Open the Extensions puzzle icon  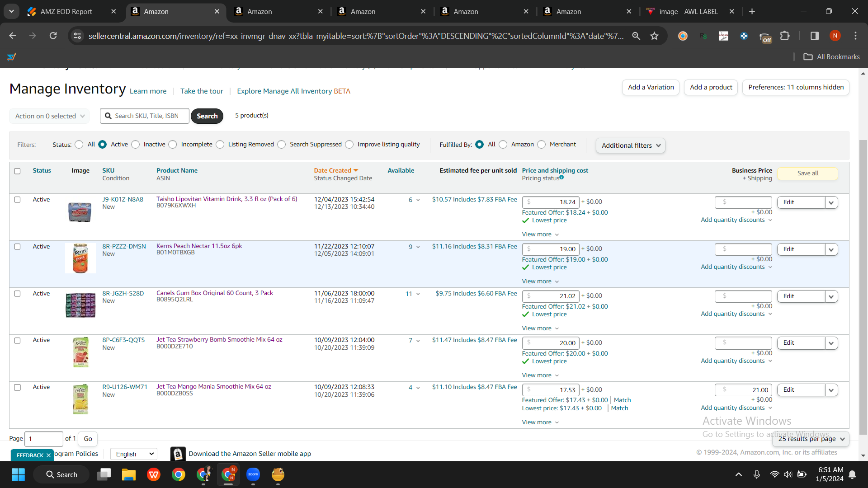(x=785, y=36)
